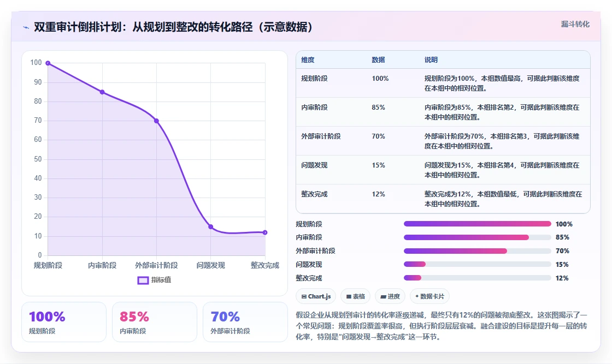Click the 问题发现 x-axis label
The width and height of the screenshot is (612, 364).
click(211, 265)
